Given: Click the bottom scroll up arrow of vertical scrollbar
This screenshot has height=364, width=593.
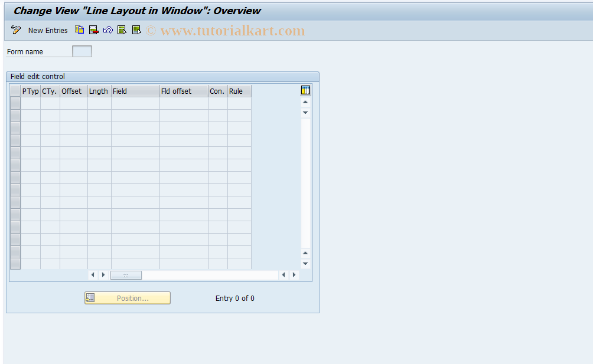Looking at the screenshot, I should tap(305, 253).
